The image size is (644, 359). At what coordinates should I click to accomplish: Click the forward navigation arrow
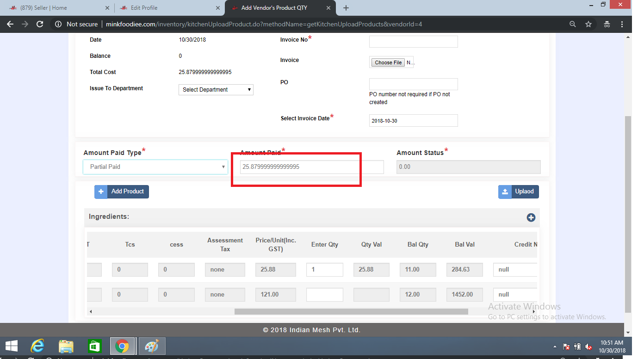pyautogui.click(x=25, y=24)
